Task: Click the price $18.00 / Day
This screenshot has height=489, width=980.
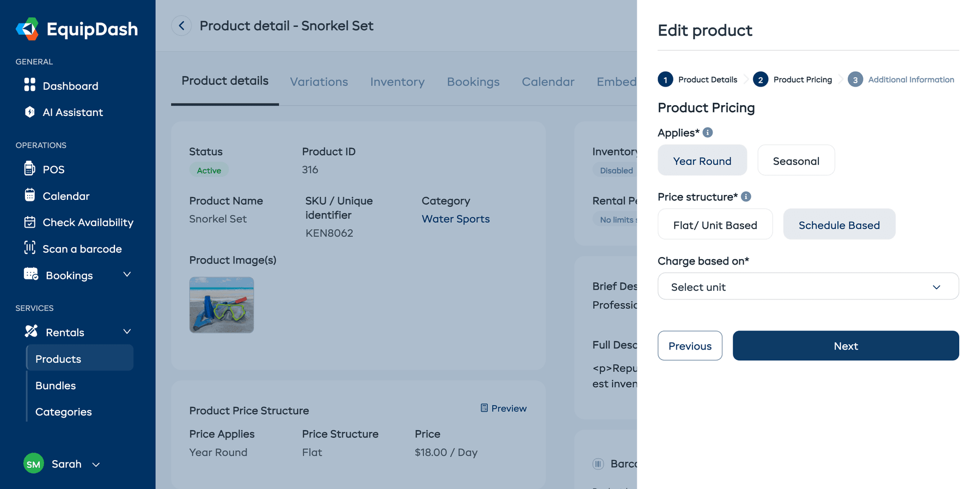Action: [x=446, y=453]
